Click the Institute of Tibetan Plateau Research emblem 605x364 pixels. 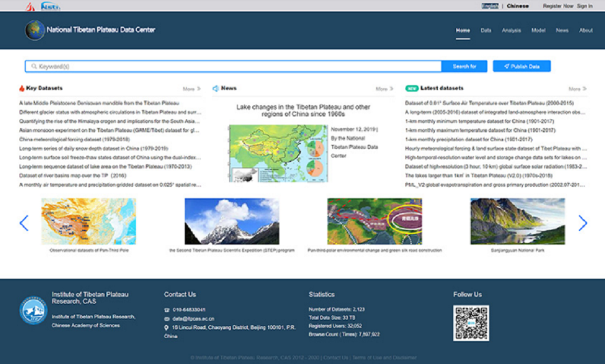[x=33, y=311]
